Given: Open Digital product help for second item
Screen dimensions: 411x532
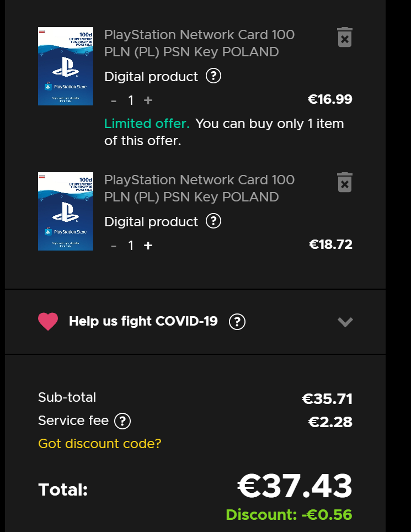Looking at the screenshot, I should coord(213,221).
